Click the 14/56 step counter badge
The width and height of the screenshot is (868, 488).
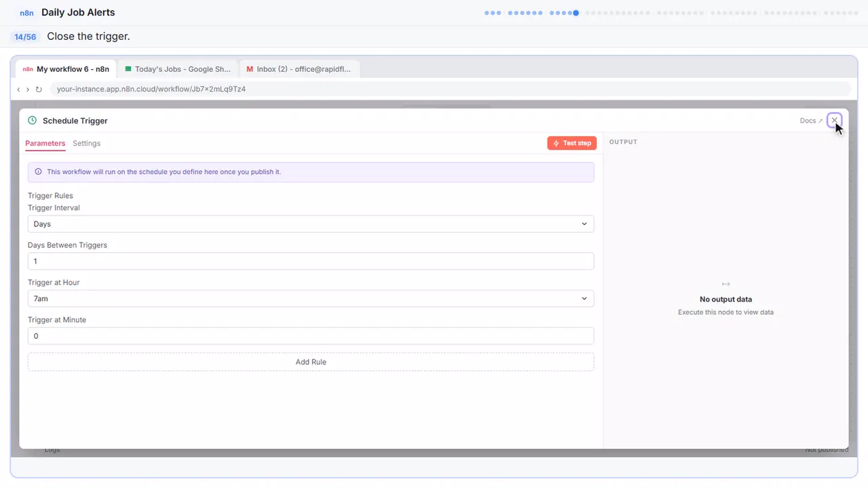tap(25, 37)
